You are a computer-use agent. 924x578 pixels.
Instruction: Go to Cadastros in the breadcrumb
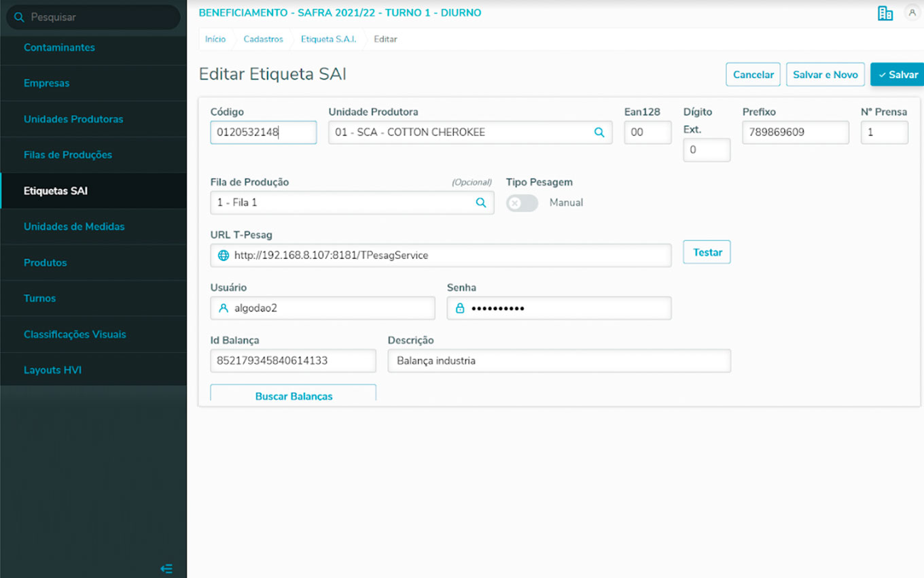click(263, 39)
